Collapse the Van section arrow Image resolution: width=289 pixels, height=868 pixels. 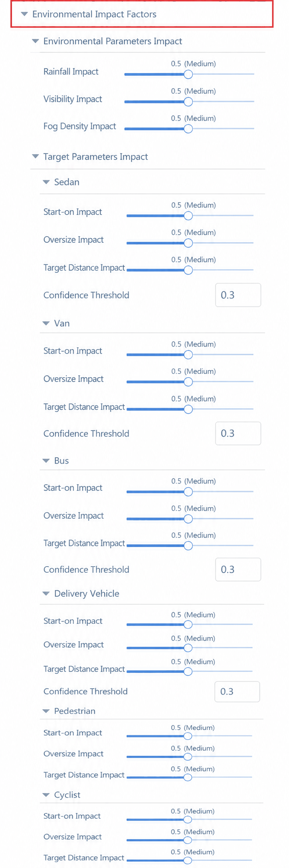[x=46, y=323]
